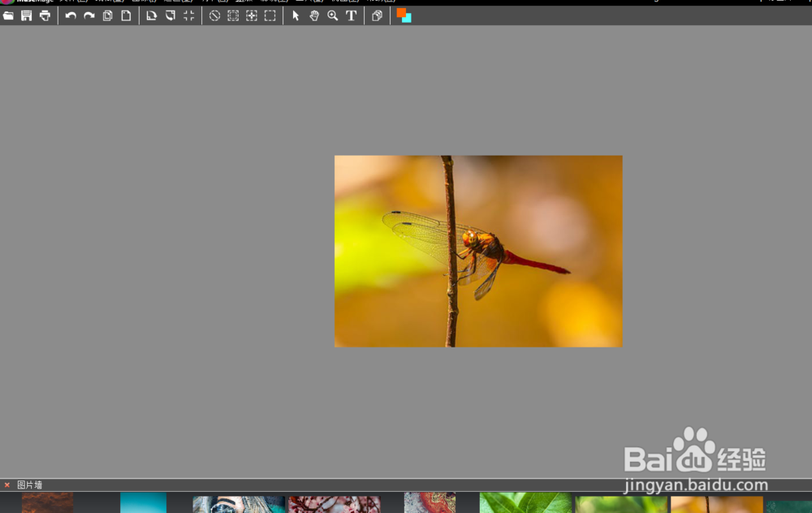Click the dashed-square icon with center cross
812x513 pixels.
click(x=252, y=15)
